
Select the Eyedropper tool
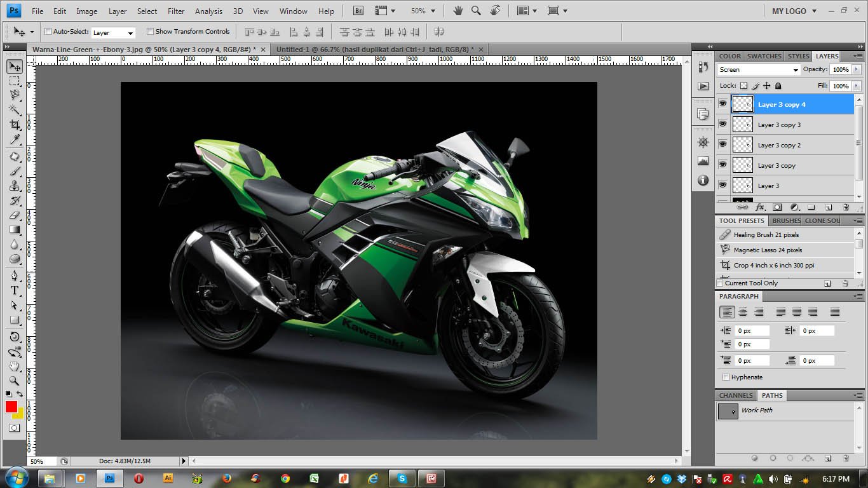coord(15,140)
